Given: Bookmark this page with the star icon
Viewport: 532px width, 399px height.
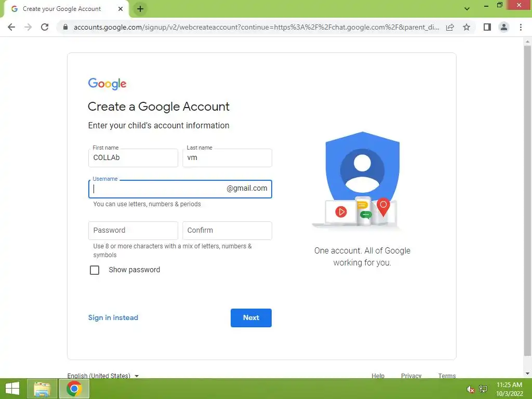Looking at the screenshot, I should tap(467, 27).
